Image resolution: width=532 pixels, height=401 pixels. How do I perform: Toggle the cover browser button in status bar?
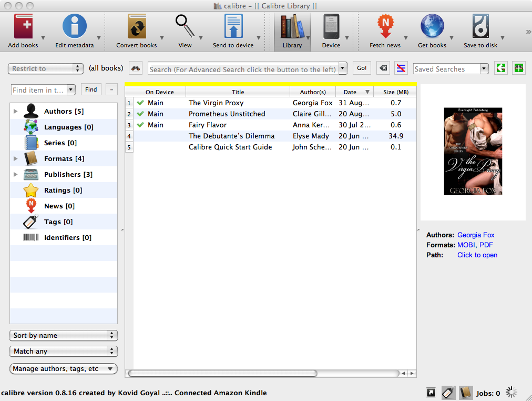tap(431, 393)
